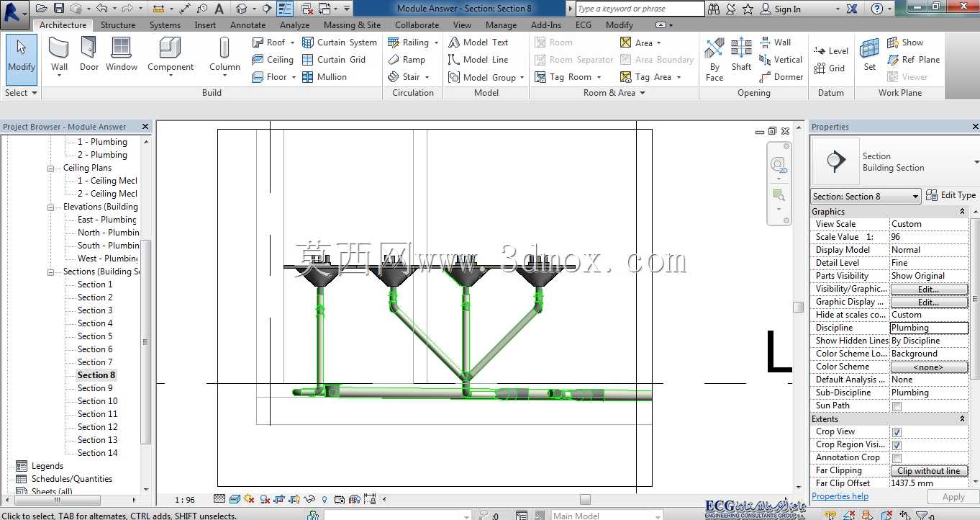Click the keyword search input field
Viewport: 980px width, 520px height.
640,9
